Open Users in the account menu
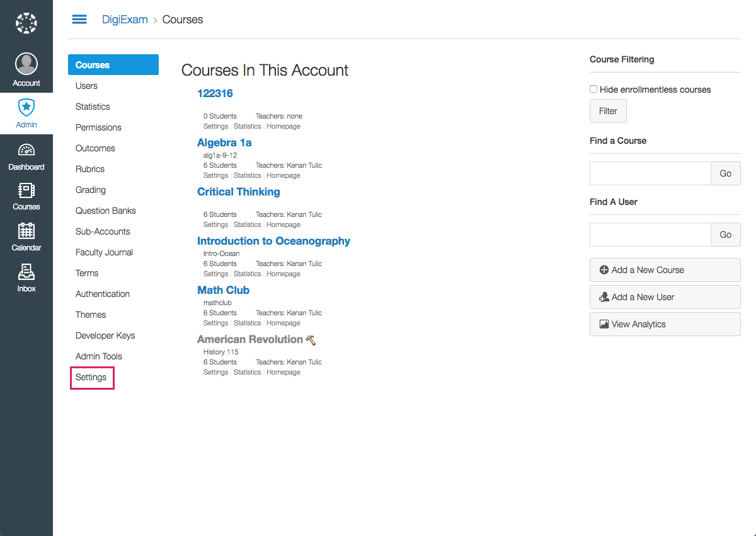The width and height of the screenshot is (756, 536). 86,86
